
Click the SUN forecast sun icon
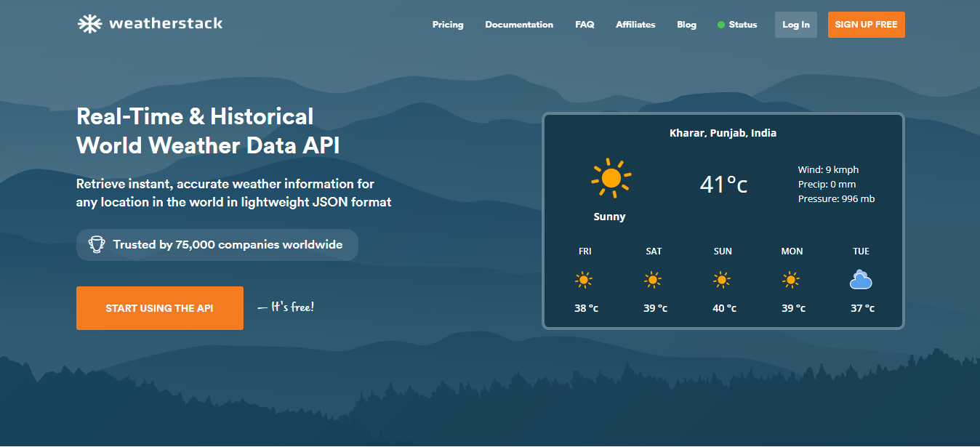[x=722, y=280]
